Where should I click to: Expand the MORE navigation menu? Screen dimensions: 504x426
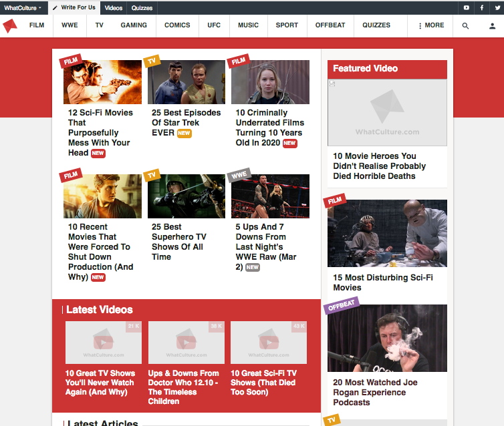click(431, 25)
